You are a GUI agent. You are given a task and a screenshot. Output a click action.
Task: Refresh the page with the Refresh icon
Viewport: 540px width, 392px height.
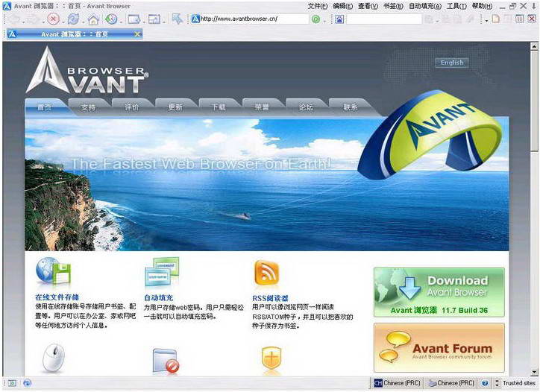[x=73, y=19]
